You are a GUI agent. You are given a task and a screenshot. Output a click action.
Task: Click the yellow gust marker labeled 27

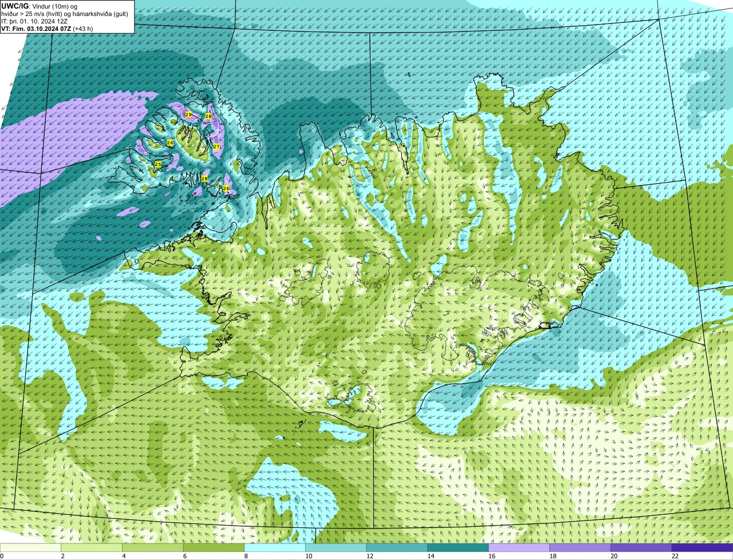(x=216, y=147)
